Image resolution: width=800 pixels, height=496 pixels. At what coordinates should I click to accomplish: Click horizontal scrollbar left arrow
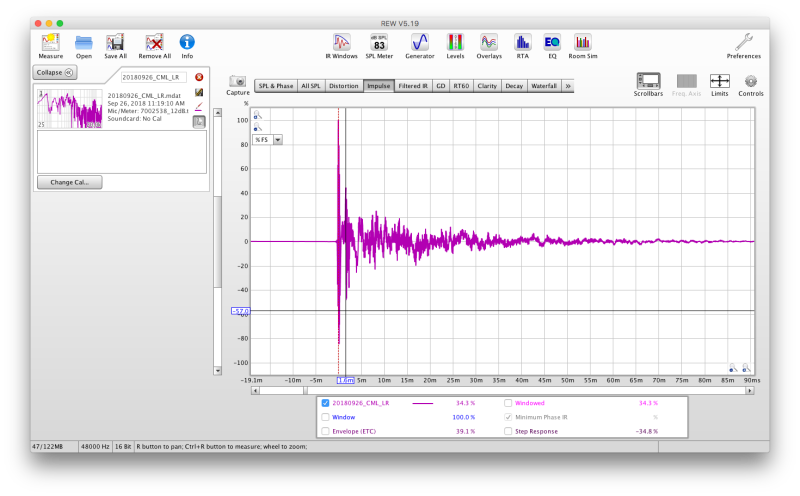point(255,390)
